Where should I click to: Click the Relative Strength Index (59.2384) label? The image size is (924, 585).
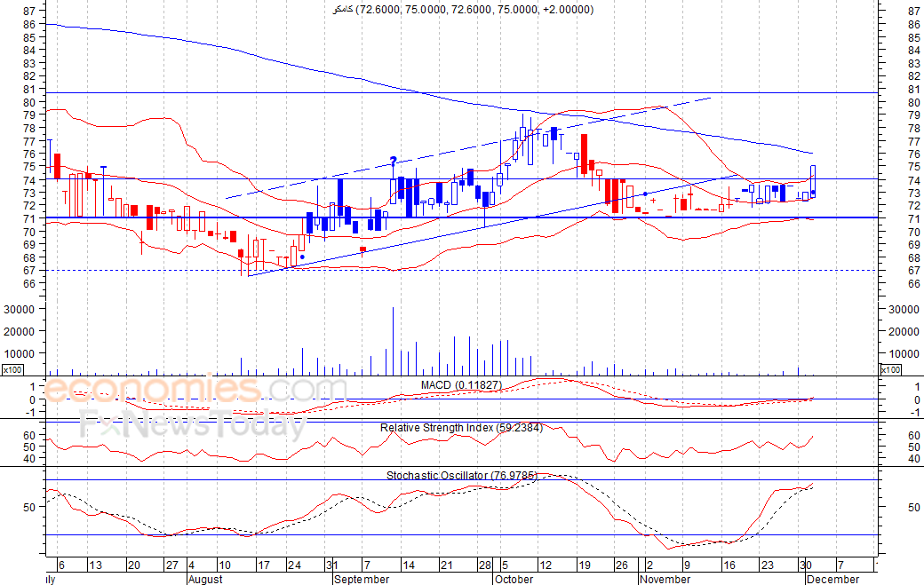click(x=461, y=428)
